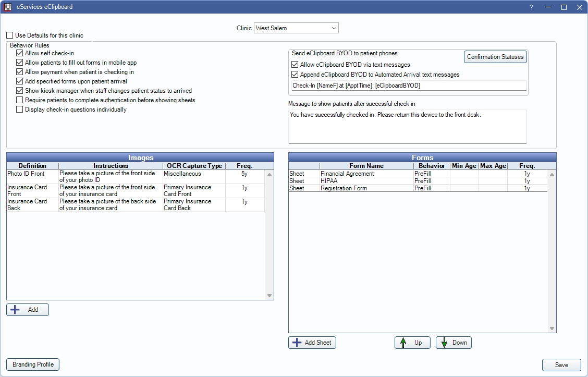This screenshot has height=377, width=588.
Task: Uncheck Add specified forms upon patient arrival
Action: 19,81
